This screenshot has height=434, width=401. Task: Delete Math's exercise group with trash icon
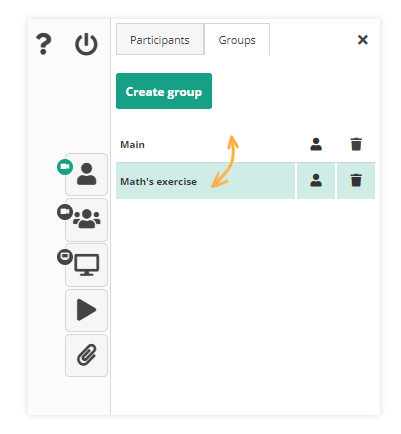pyautogui.click(x=356, y=181)
